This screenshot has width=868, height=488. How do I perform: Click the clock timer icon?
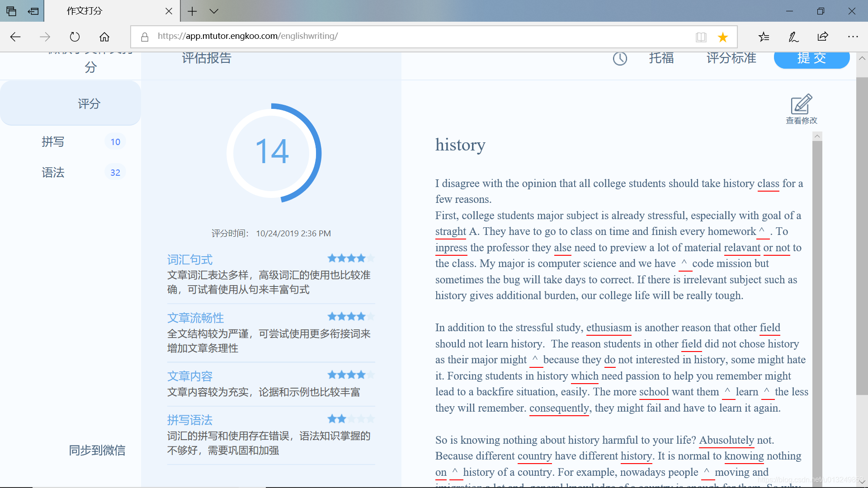(620, 58)
